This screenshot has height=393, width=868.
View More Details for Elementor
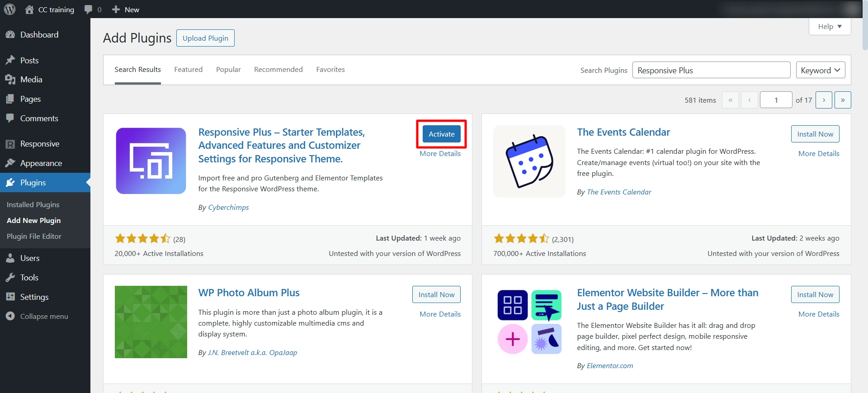pyautogui.click(x=819, y=314)
